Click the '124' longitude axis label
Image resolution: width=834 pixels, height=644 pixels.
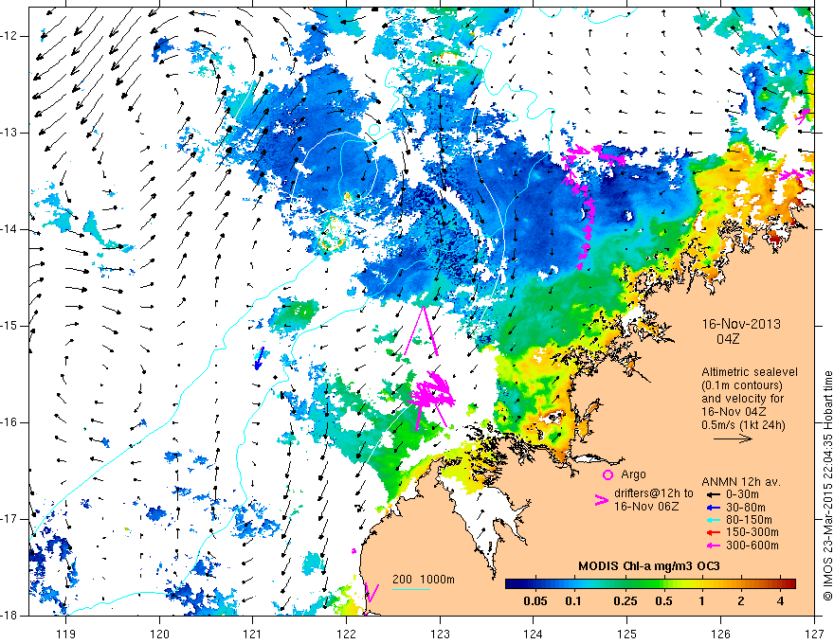[x=534, y=634]
